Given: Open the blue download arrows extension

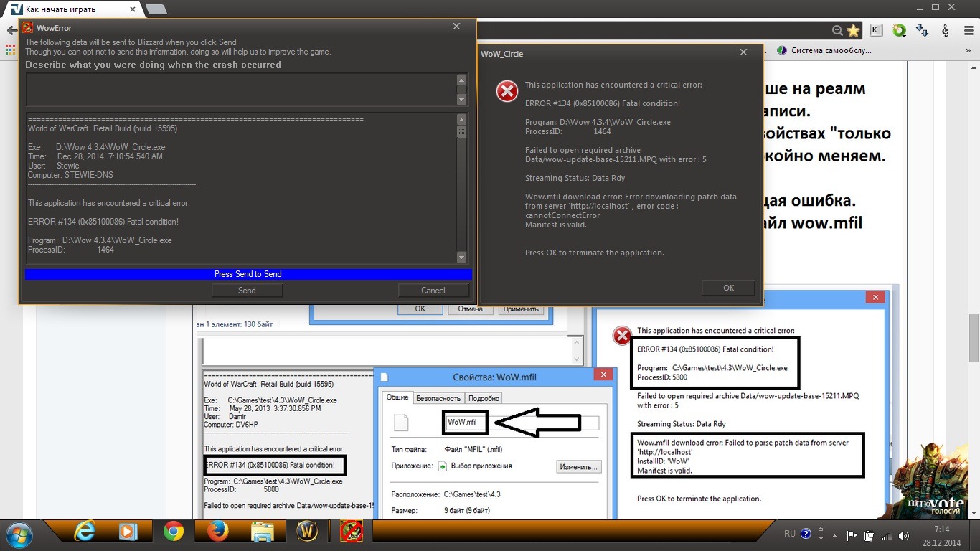Looking at the screenshot, I should 923,31.
